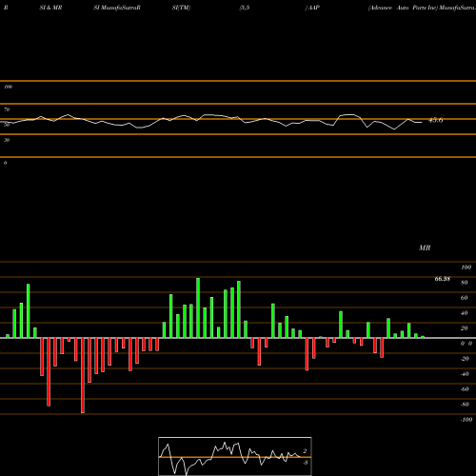The height and width of the screenshot is (476, 476).
Task: Click the tallest red histogram bar
Action: click(83, 375)
